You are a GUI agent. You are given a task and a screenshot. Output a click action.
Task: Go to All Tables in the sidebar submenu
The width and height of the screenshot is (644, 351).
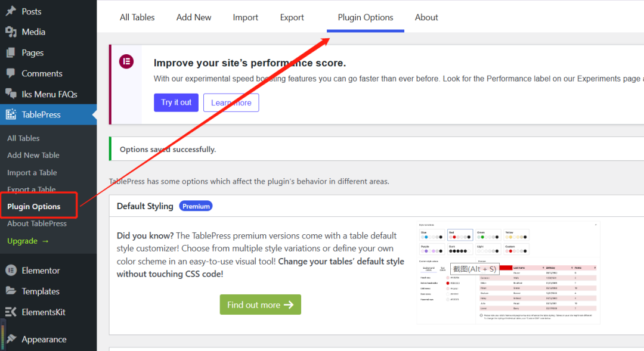click(x=23, y=138)
